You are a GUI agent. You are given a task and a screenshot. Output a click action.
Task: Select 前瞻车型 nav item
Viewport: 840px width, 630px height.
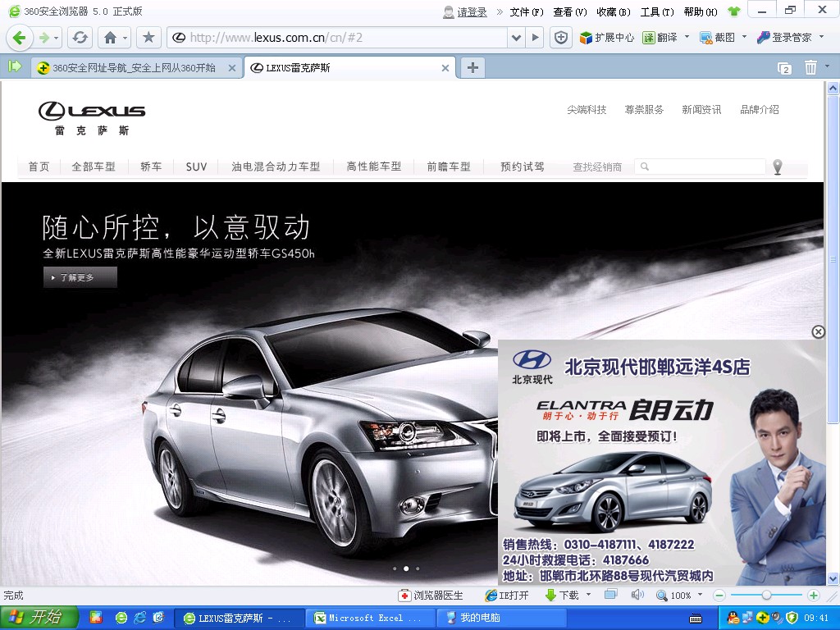click(449, 167)
